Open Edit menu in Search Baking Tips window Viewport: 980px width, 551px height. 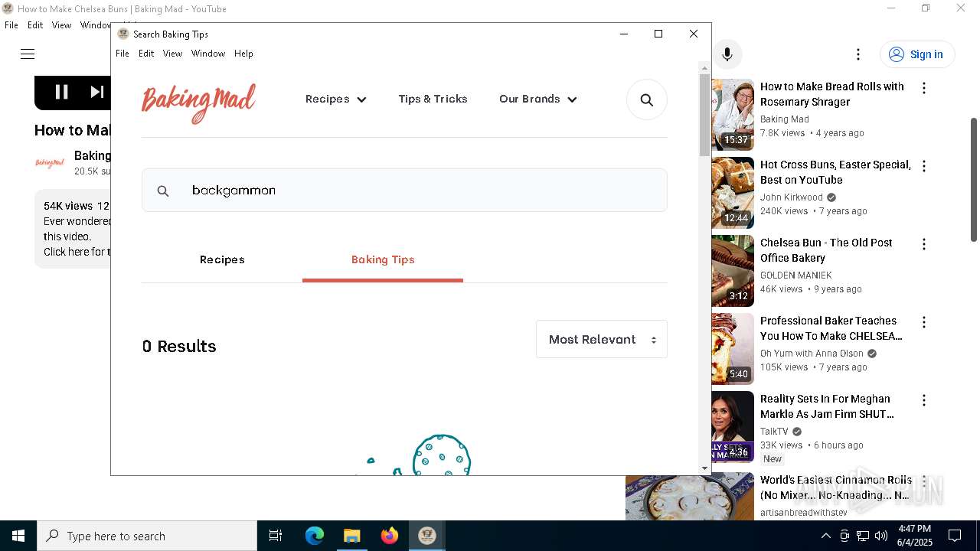point(146,54)
